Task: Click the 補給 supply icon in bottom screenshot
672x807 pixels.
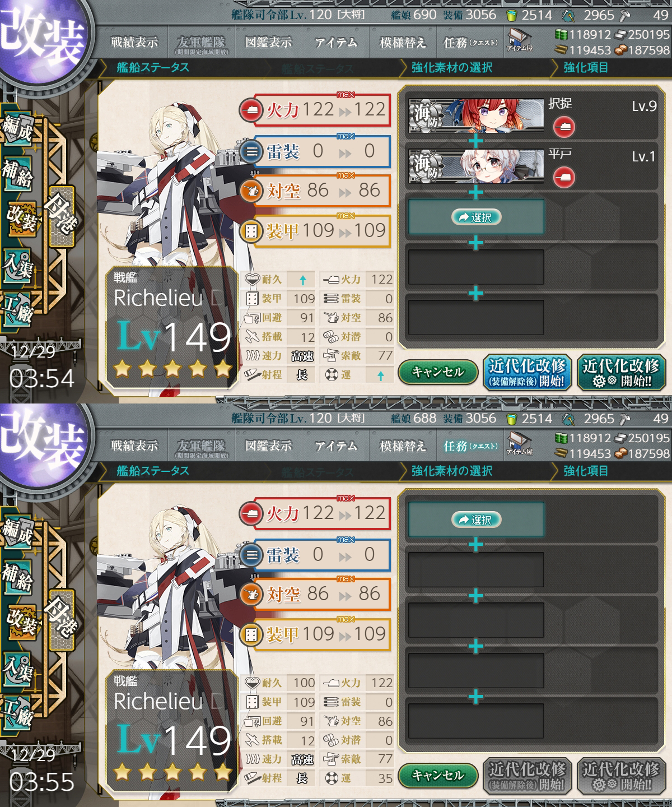Action: (18, 578)
